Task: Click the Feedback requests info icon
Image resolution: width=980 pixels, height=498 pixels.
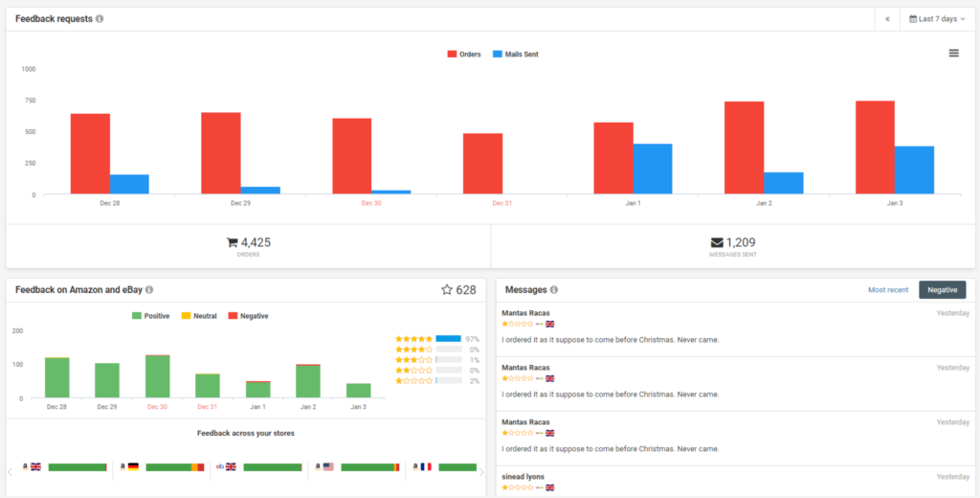Action: (x=100, y=19)
